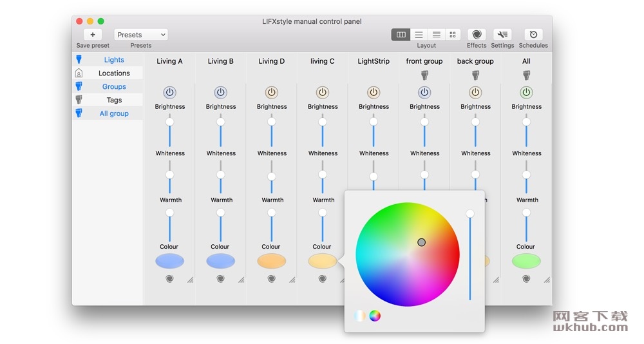Toggle power for the LightStrip
The width and height of the screenshot is (644, 344).
[x=374, y=93]
